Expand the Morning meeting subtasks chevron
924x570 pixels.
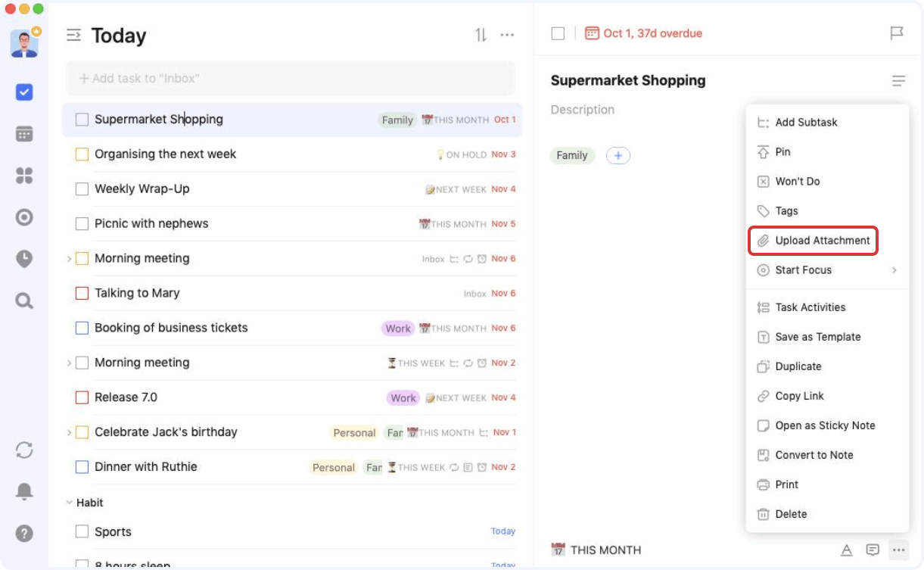tap(69, 258)
